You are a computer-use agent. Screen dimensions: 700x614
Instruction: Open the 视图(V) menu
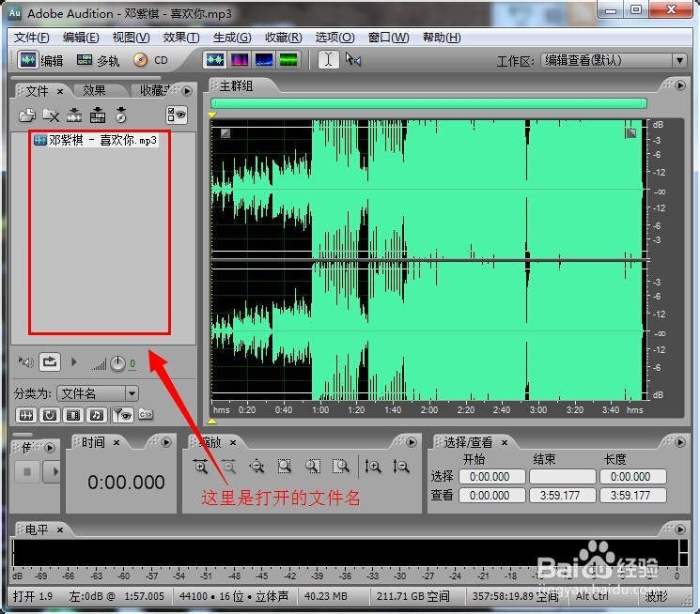(x=131, y=38)
